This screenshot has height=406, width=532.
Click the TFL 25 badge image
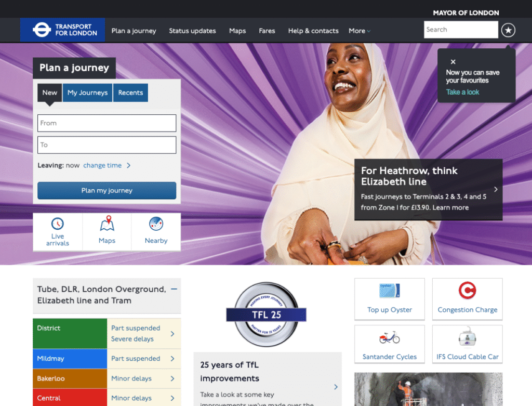(267, 315)
